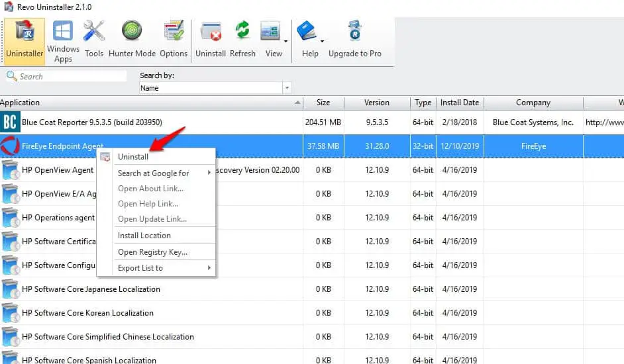
Task: Toggle the Application column sort arrow
Action: (x=297, y=103)
